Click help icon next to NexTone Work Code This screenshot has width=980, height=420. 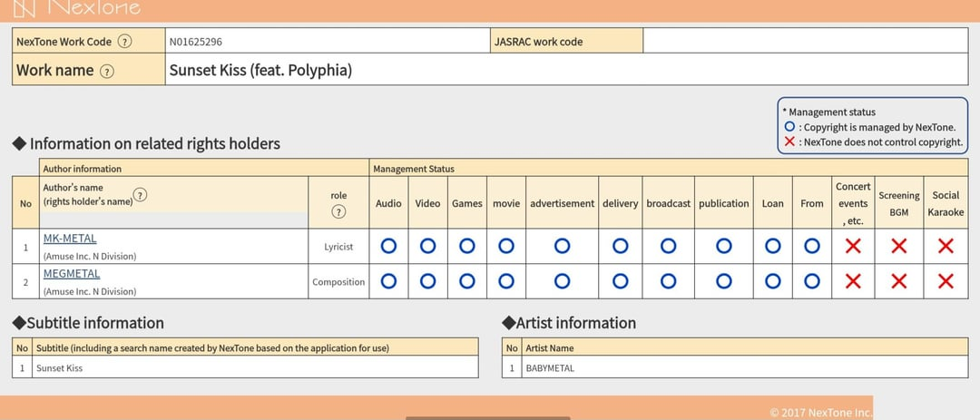[x=124, y=42]
